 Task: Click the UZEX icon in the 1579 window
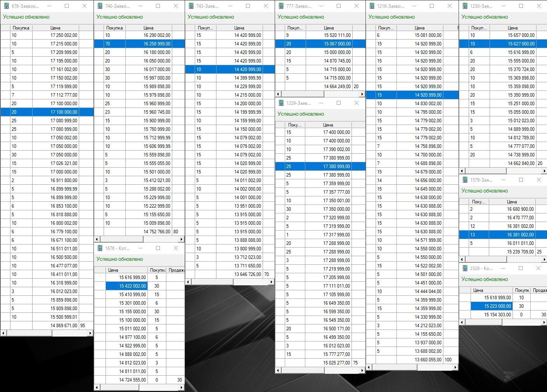point(465,180)
